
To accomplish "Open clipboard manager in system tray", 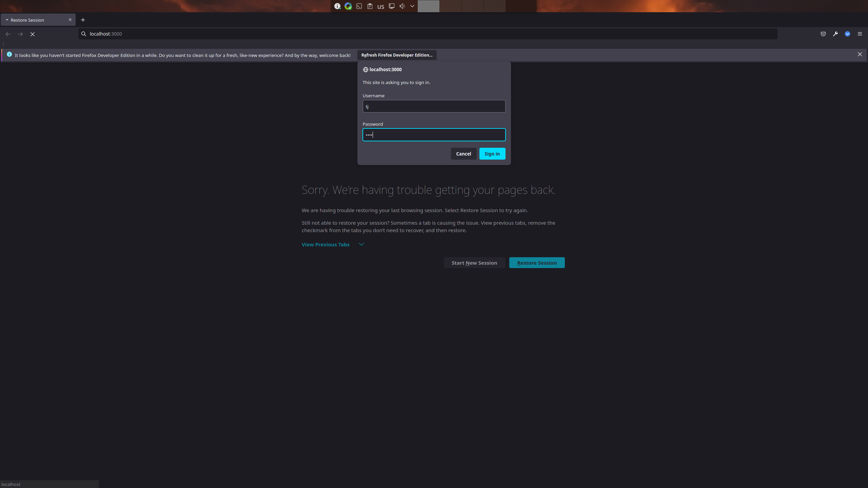I will tap(370, 6).
